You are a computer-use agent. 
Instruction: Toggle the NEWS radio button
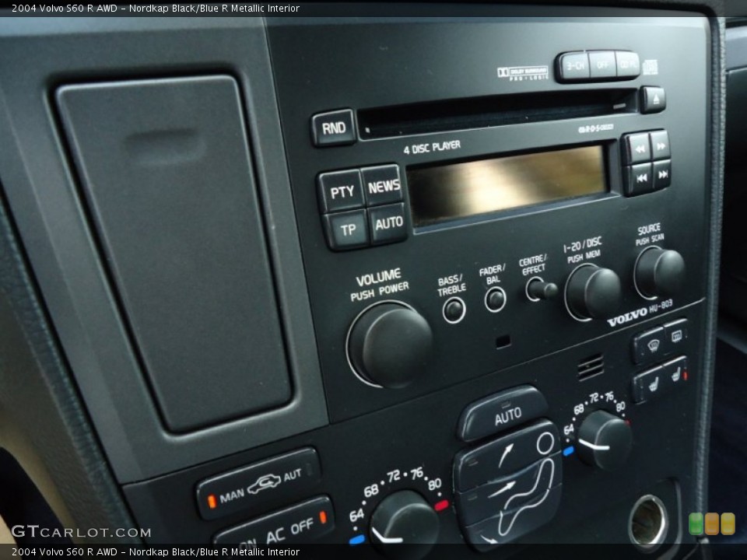click(383, 186)
